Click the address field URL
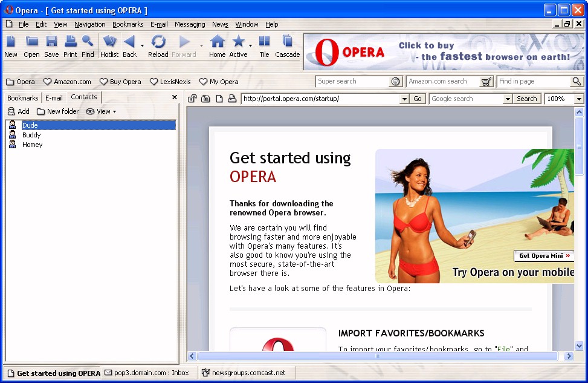 point(320,99)
